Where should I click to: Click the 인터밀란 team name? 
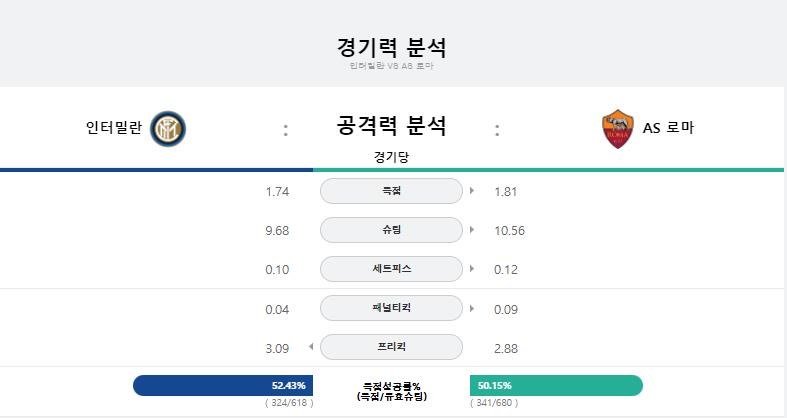[114, 128]
